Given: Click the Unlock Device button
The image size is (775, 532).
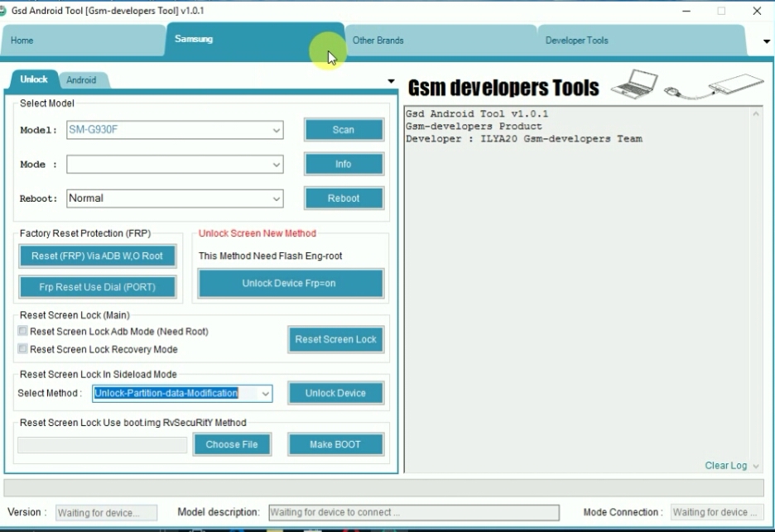Looking at the screenshot, I should point(336,393).
